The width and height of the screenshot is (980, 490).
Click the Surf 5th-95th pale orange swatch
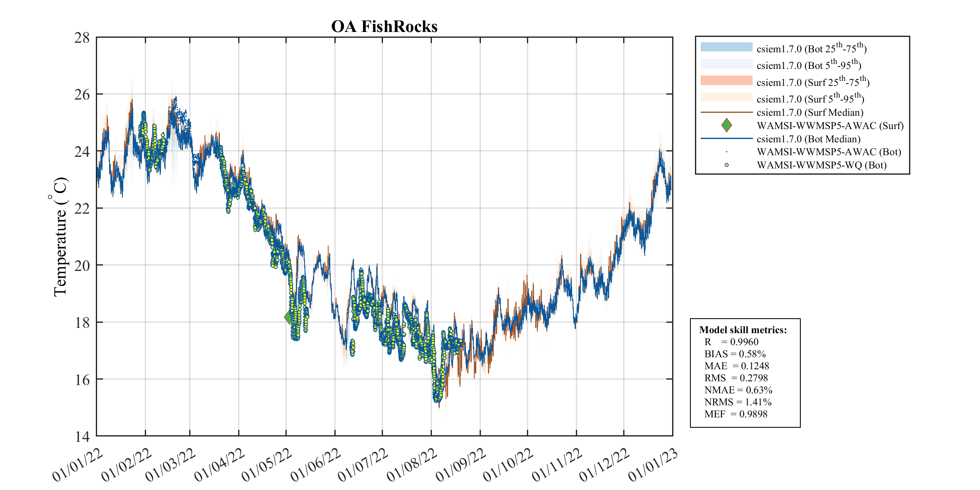(726, 98)
